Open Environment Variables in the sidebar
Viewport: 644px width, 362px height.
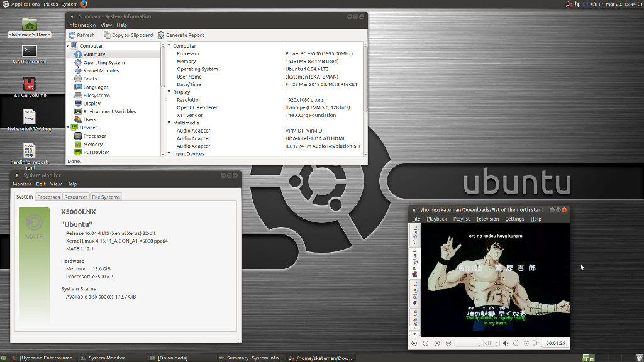click(109, 112)
